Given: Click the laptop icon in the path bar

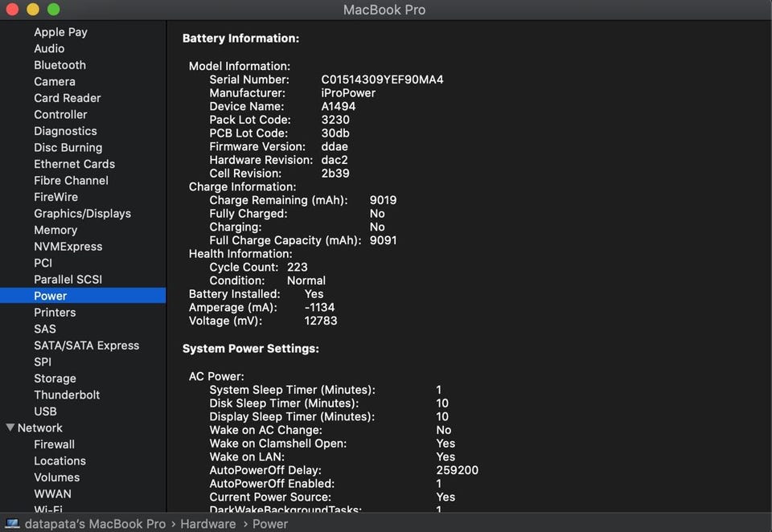Looking at the screenshot, I should (12, 524).
